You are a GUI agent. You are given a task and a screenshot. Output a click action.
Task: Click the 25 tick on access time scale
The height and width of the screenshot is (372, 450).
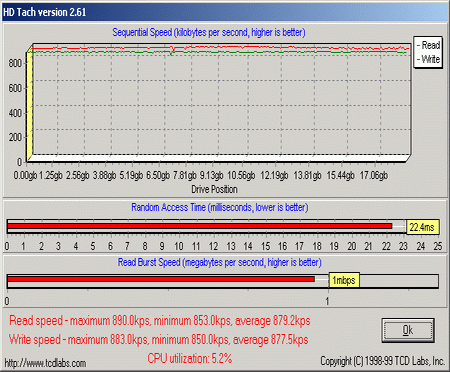point(438,246)
